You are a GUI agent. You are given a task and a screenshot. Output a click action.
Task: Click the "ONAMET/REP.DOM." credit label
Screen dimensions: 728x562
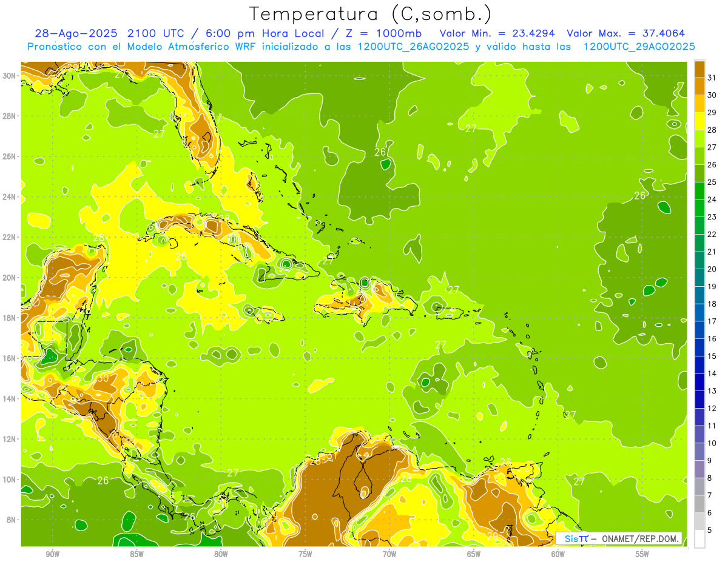641,538
